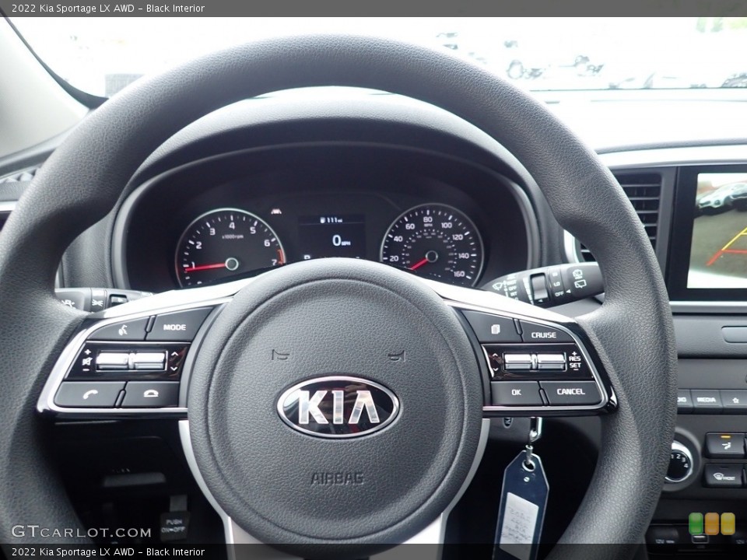
Task: Tap the end call hang-up button
Action: click(152, 394)
